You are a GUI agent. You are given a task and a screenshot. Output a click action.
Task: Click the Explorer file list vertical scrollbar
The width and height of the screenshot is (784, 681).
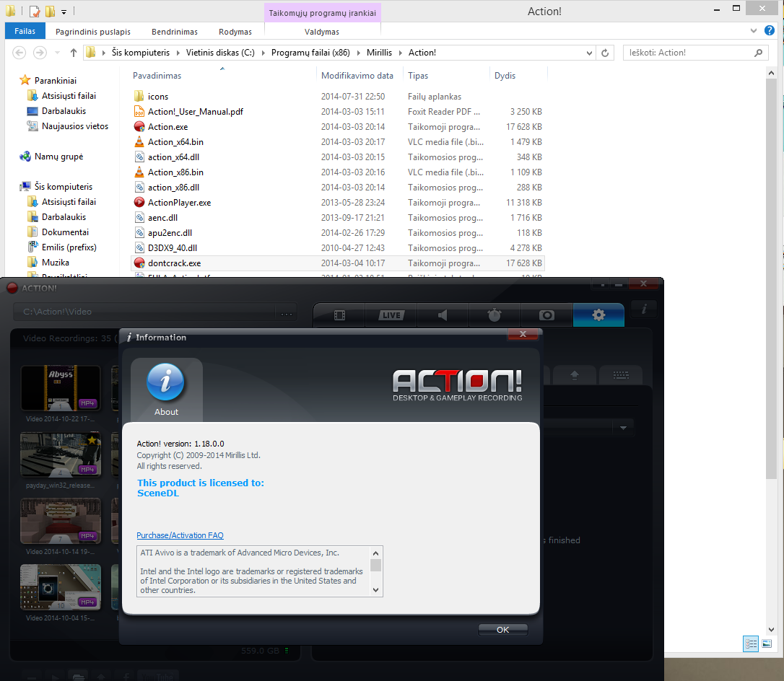(x=771, y=278)
